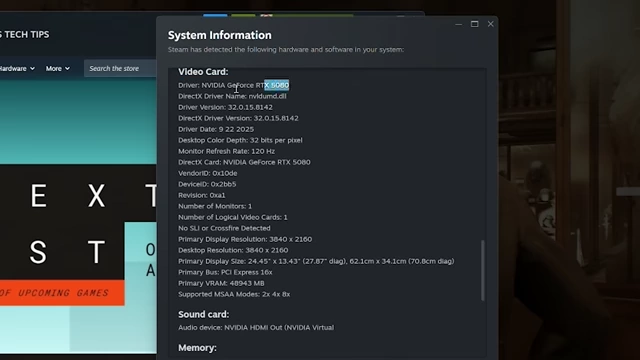Click 'Primary Display Resolution: 3840 x 2160'
The width and height of the screenshot is (640, 360).
tap(245, 240)
